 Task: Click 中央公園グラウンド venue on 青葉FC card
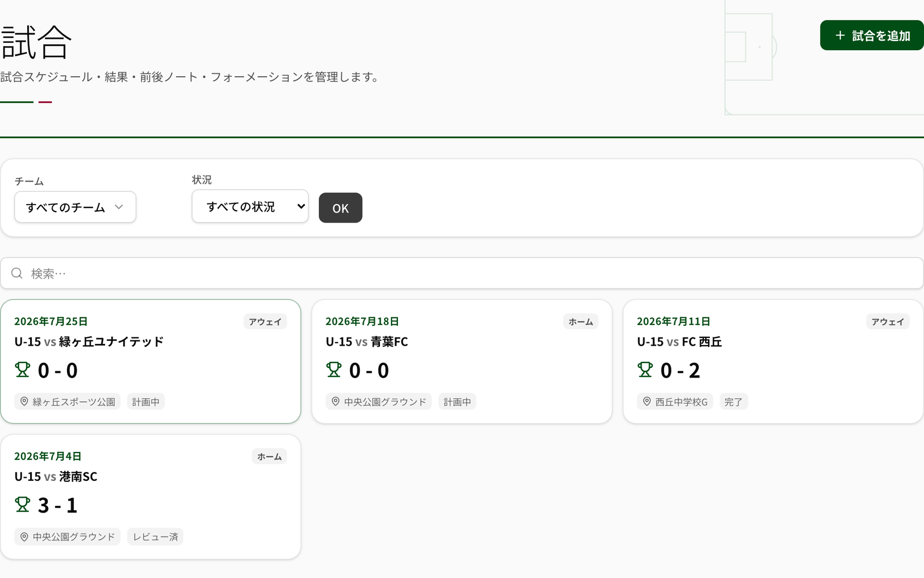(x=379, y=401)
